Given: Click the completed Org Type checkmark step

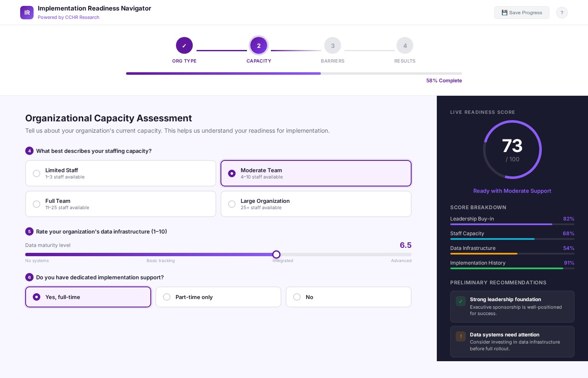Looking at the screenshot, I should 184,45.
